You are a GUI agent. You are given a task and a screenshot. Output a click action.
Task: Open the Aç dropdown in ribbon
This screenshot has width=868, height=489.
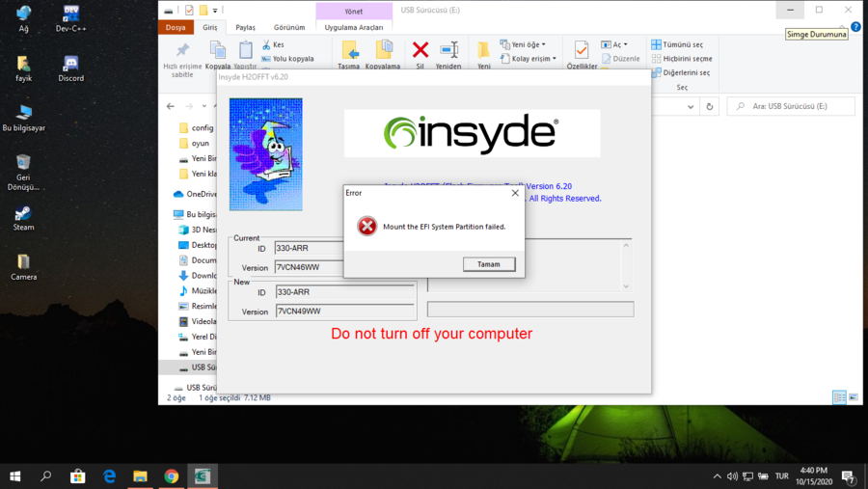click(x=614, y=44)
